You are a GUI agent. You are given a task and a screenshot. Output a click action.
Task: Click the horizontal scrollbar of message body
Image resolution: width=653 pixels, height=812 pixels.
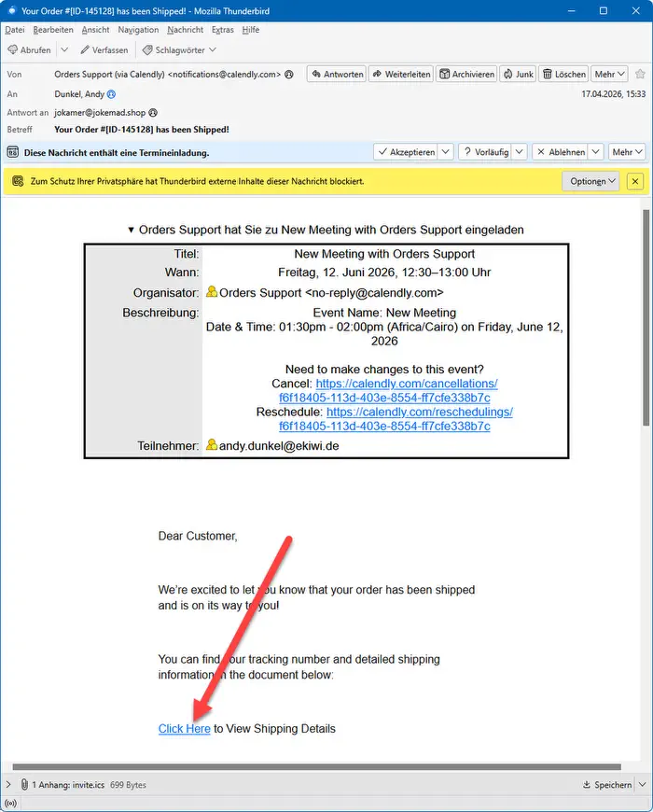(316, 767)
